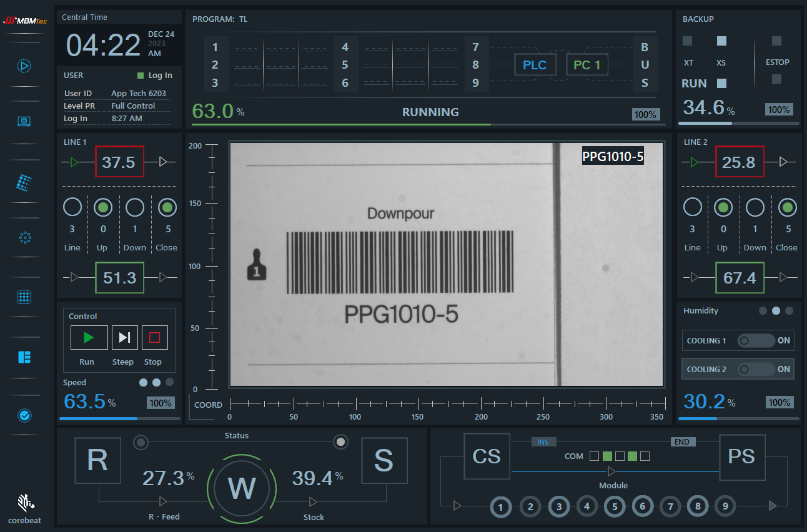Click the Humidity panel 100% button
The image size is (807, 532).
[x=780, y=403]
